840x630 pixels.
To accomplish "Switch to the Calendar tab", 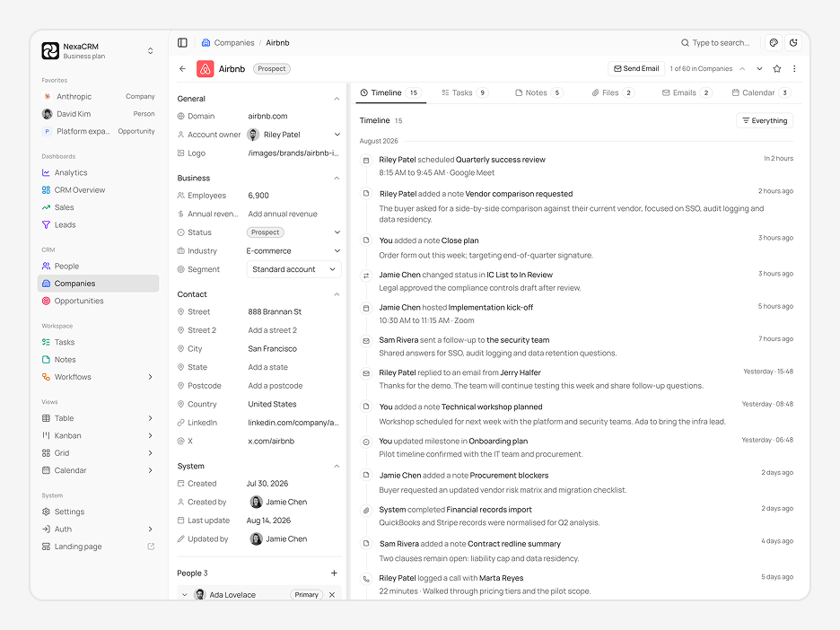I will (761, 92).
